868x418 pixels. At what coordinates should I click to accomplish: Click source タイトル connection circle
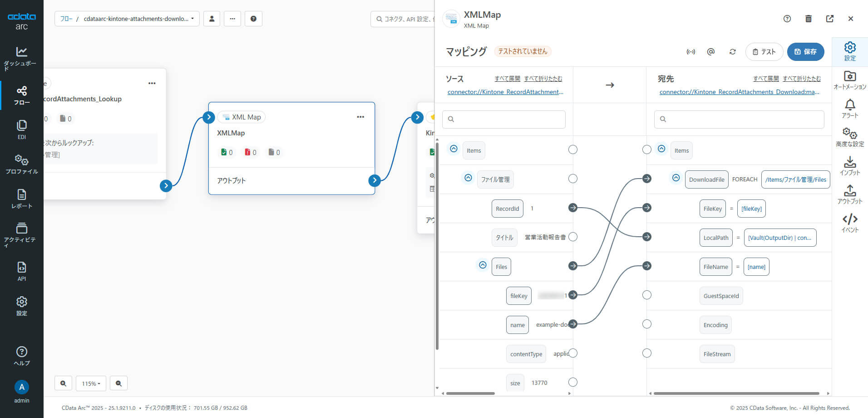(x=573, y=237)
